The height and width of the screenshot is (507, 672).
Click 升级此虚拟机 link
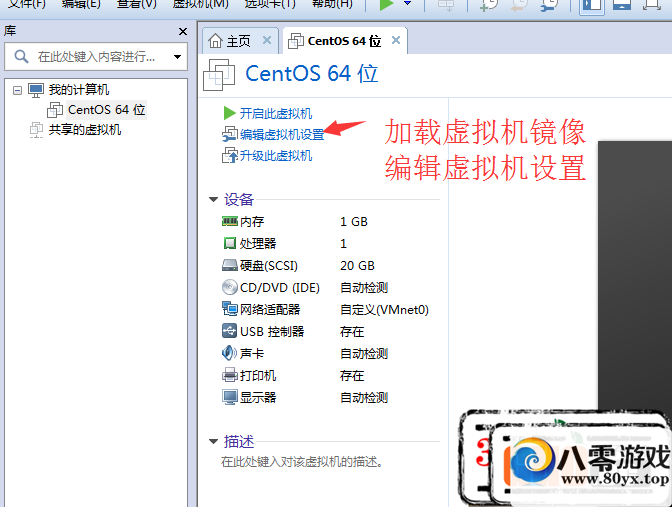(276, 156)
